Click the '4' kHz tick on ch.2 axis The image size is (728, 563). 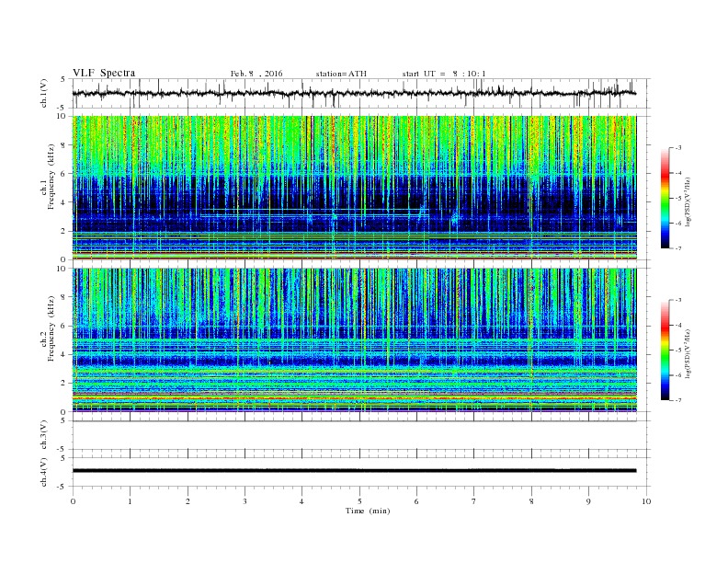(63, 354)
